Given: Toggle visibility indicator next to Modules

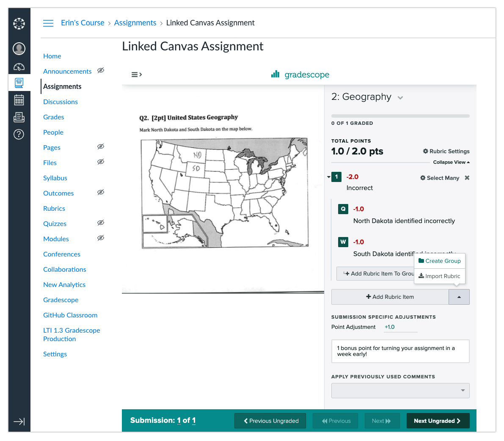Looking at the screenshot, I should [100, 238].
